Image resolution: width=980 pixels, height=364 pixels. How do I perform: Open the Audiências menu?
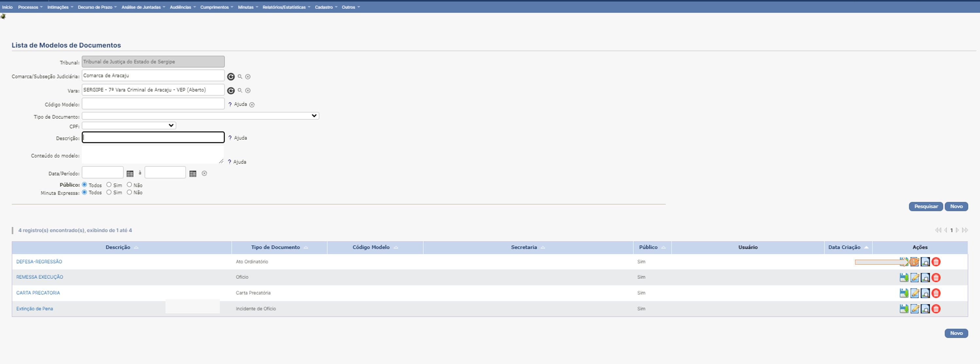183,7
